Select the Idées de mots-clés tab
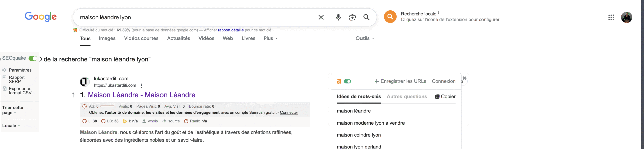644x149 pixels. point(359,97)
